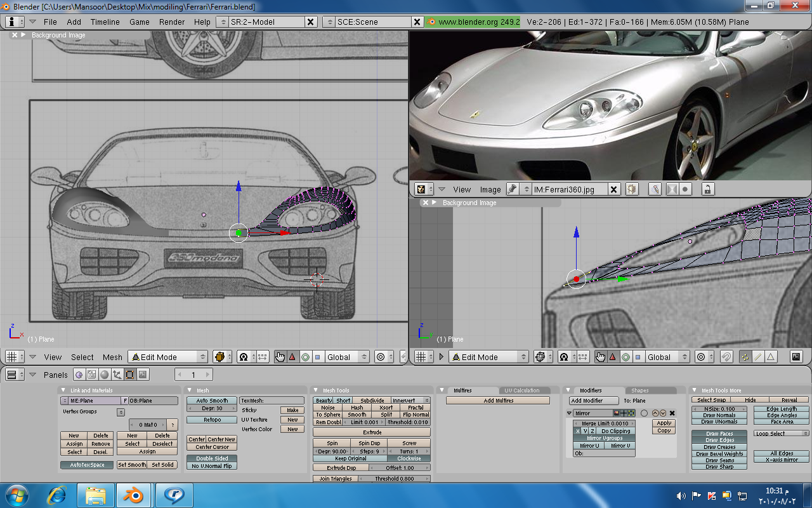
Task: Switch to the Scene context icon in Panels
Action: click(142, 375)
